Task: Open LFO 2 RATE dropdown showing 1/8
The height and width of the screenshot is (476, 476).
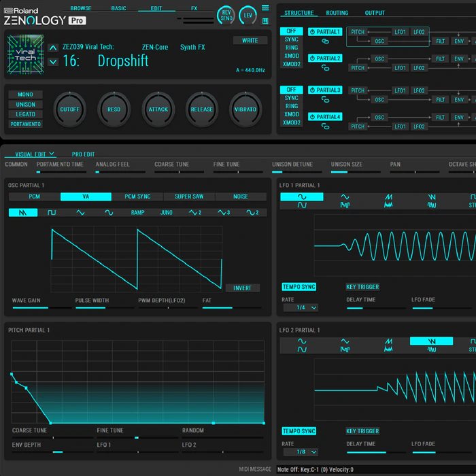Action: pyautogui.click(x=301, y=452)
